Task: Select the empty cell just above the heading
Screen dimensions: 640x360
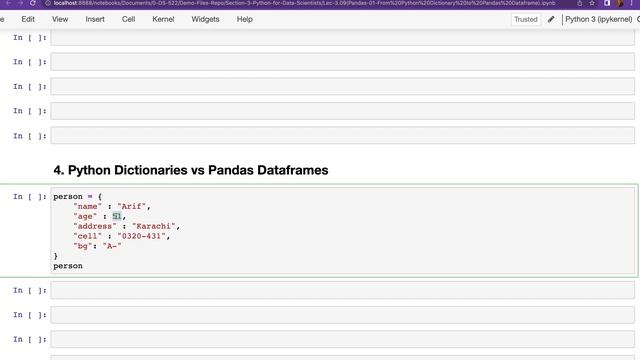Action: (x=342, y=136)
